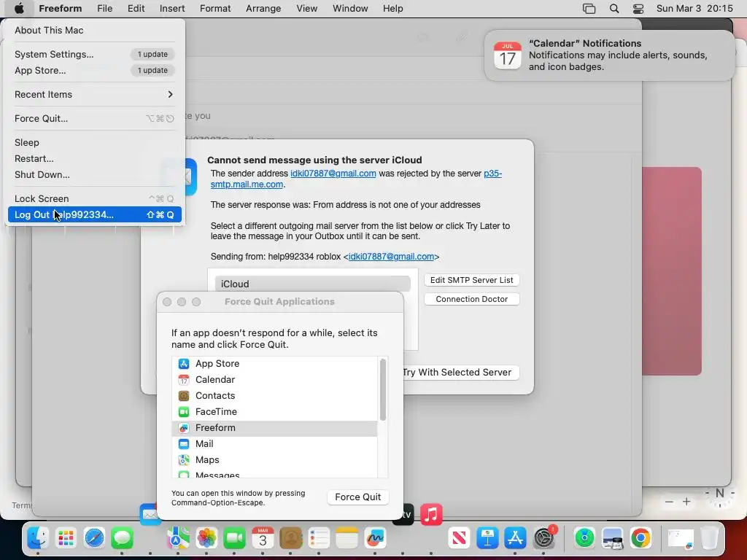
Task: Click the Mail icon above the Dock
Action: click(x=149, y=514)
